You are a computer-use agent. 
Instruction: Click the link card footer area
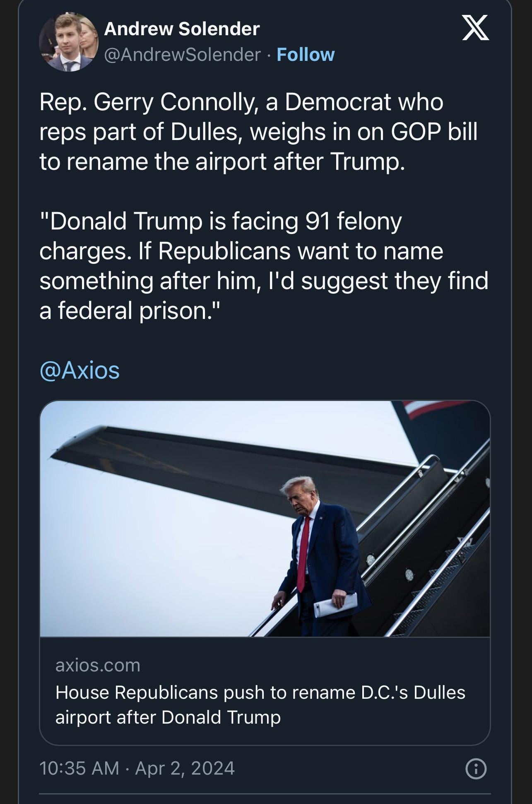click(265, 691)
